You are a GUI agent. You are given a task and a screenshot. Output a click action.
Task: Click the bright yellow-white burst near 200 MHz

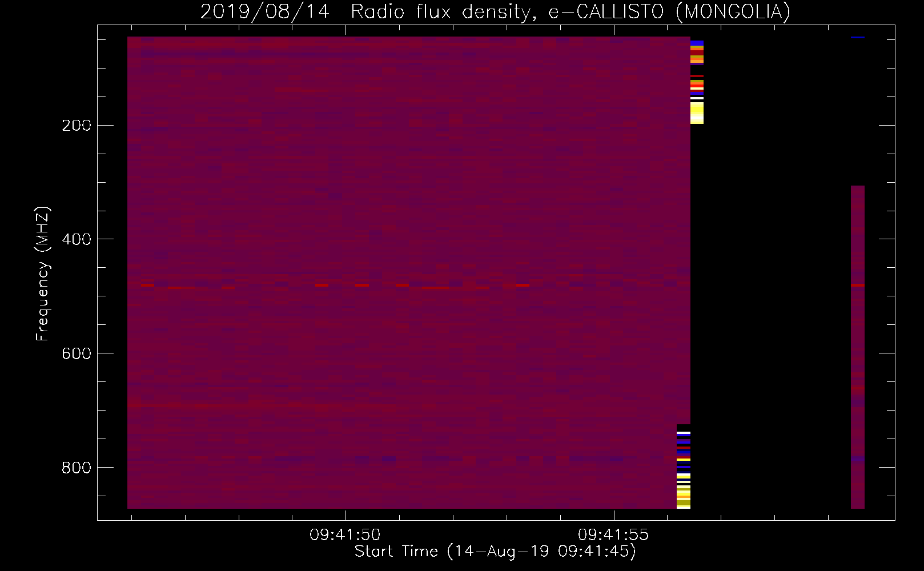pos(697,113)
